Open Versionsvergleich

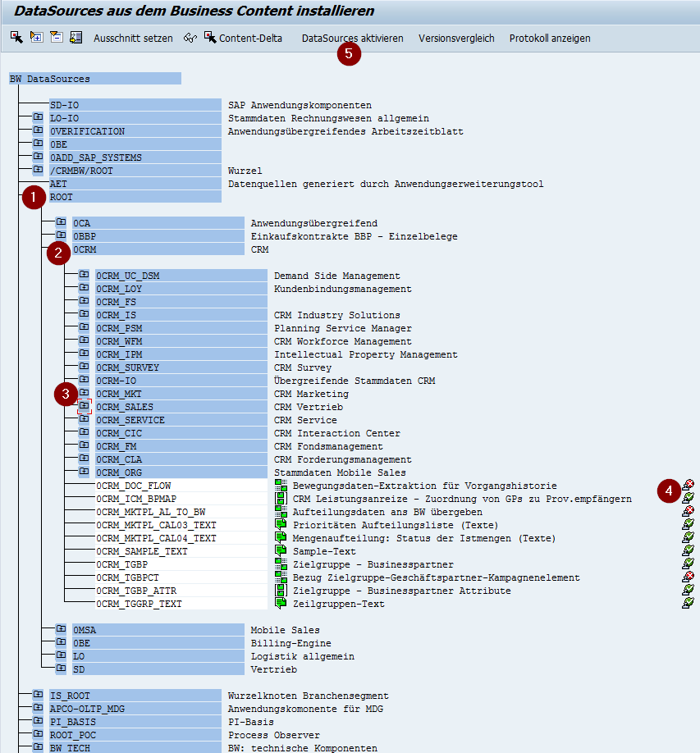456,39
